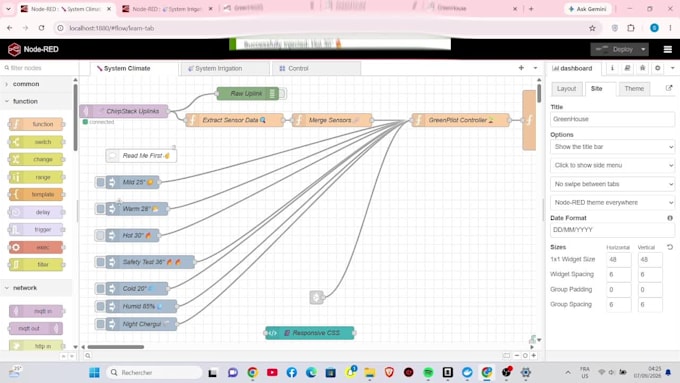Open the Node-RED theme everywhere dropdown

[x=612, y=203]
